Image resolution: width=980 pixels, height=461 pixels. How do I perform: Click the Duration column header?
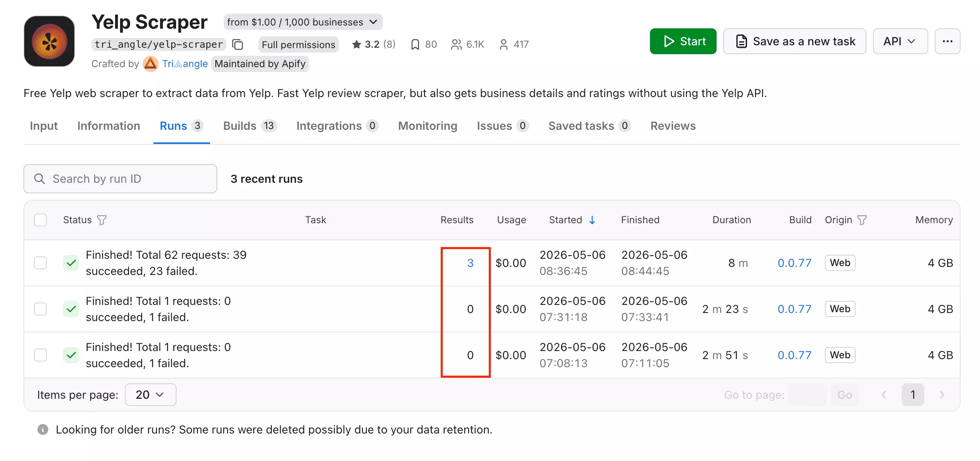(x=732, y=220)
